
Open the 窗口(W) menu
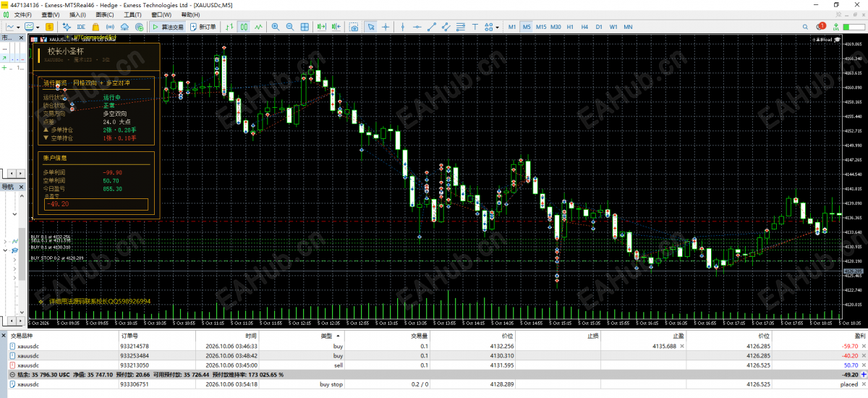tap(161, 14)
